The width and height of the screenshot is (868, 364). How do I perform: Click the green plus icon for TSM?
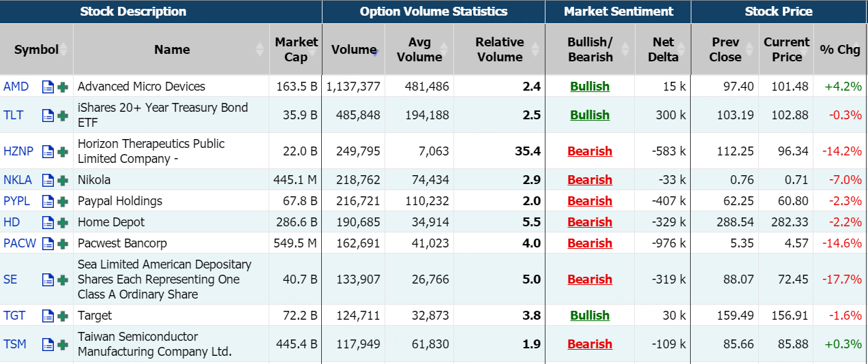tap(63, 344)
